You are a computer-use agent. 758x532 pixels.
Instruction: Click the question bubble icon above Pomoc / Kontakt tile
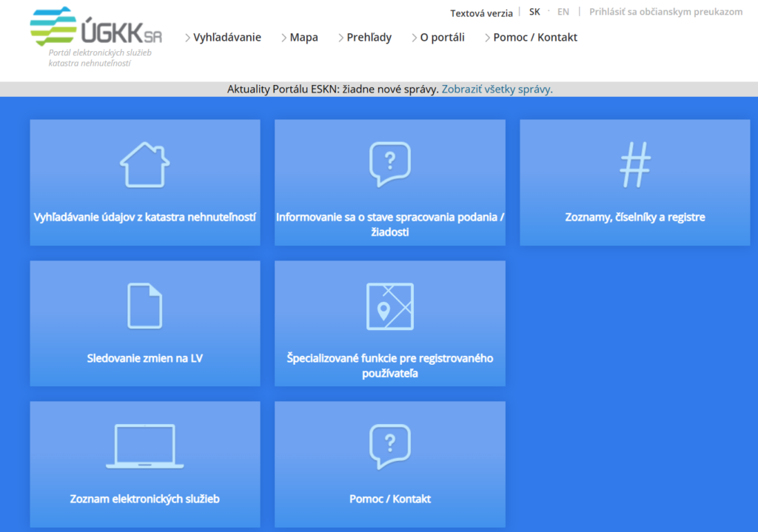[389, 446]
